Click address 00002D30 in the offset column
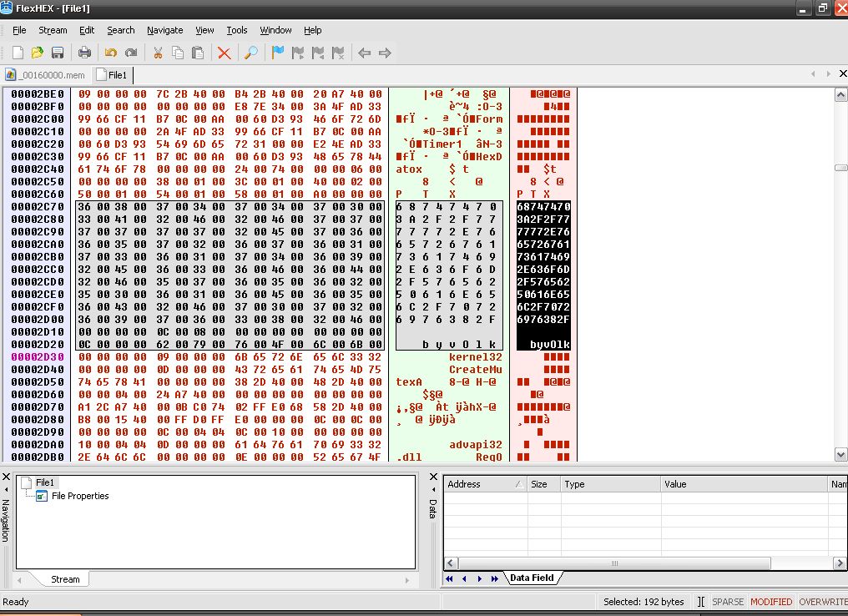 click(x=38, y=357)
